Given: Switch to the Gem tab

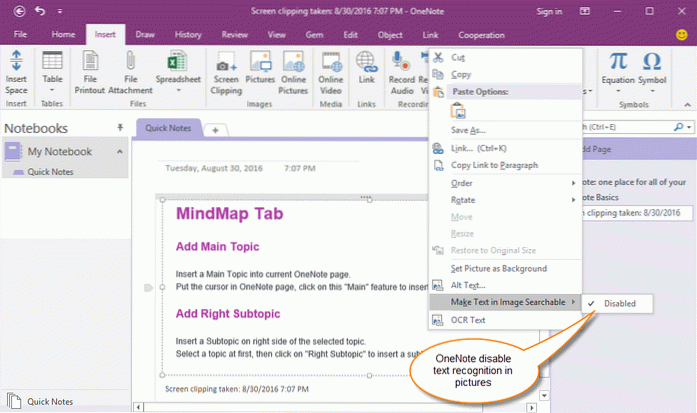Looking at the screenshot, I should coord(314,34).
